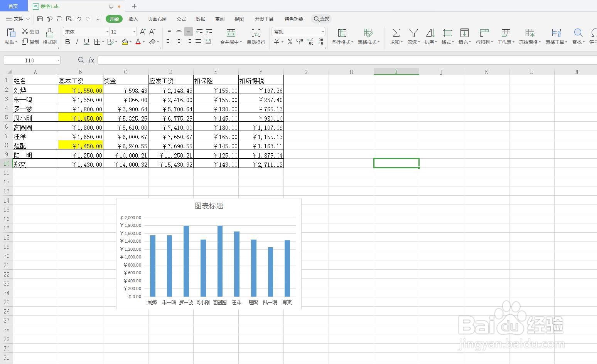This screenshot has height=364, width=597.
Task: Toggle Underline formatting
Action: tap(86, 42)
